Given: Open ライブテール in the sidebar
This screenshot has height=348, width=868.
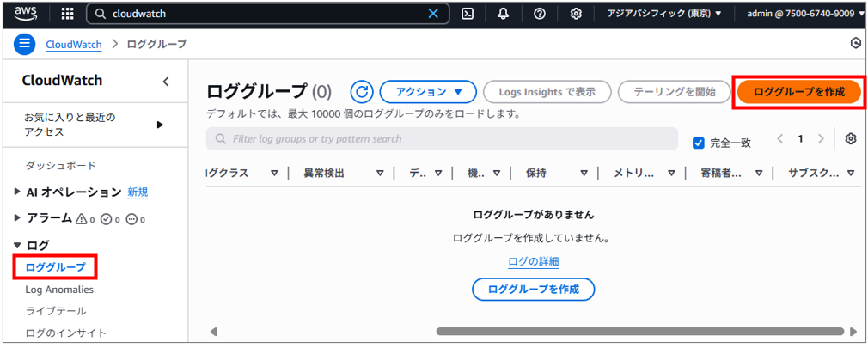Looking at the screenshot, I should point(56,311).
